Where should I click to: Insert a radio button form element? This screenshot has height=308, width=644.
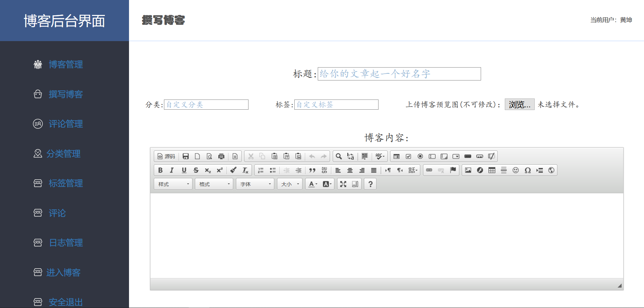coord(420,156)
